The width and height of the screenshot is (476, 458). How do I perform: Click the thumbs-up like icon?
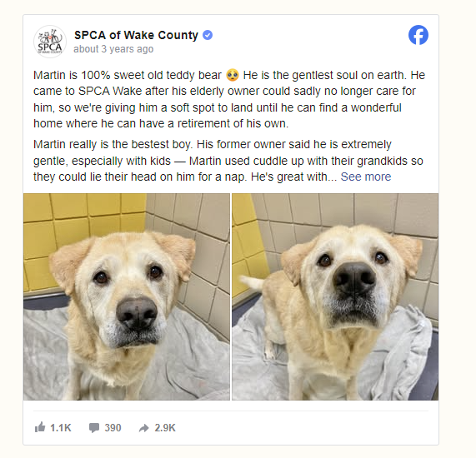tap(40, 427)
